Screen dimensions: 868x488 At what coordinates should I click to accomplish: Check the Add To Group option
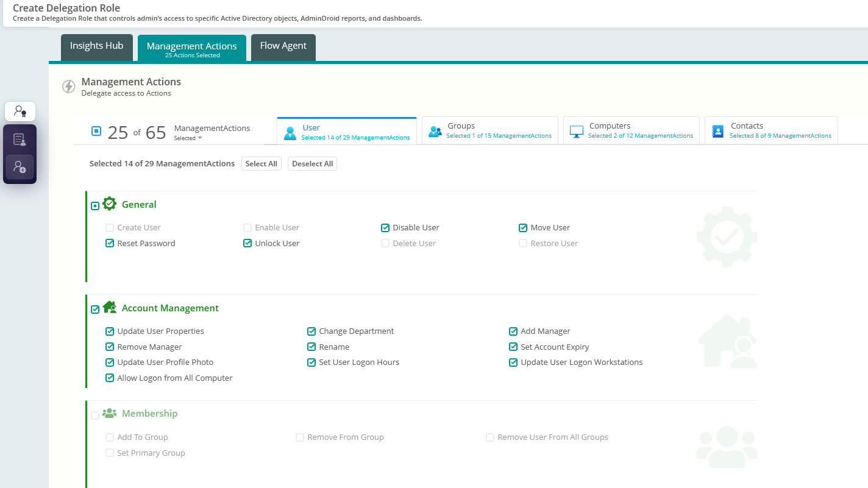coord(109,437)
